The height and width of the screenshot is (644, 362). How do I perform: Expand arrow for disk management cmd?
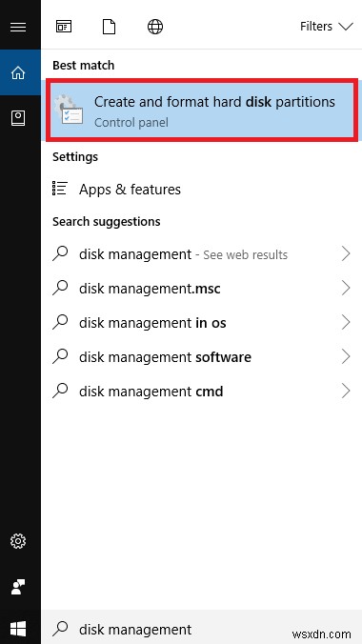(346, 391)
